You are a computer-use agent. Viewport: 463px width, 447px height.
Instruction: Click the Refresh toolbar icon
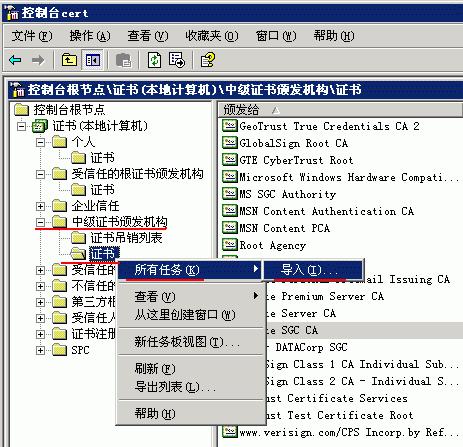pyautogui.click(x=154, y=60)
